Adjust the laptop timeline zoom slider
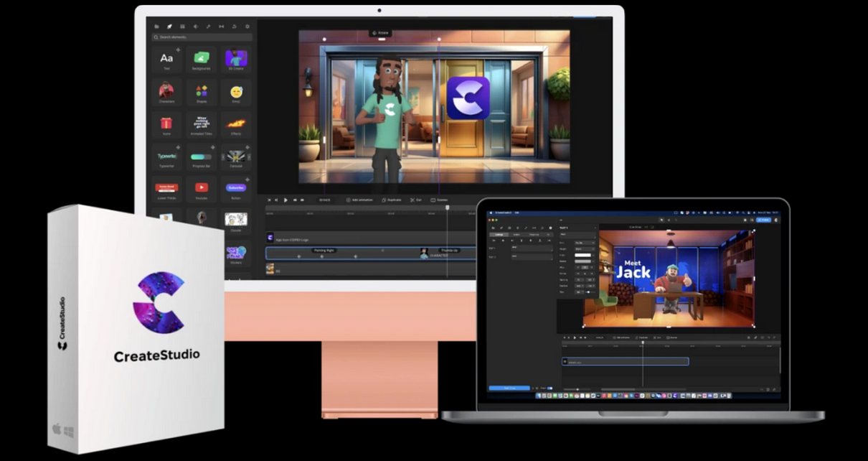This screenshot has width=868, height=461. point(577,388)
